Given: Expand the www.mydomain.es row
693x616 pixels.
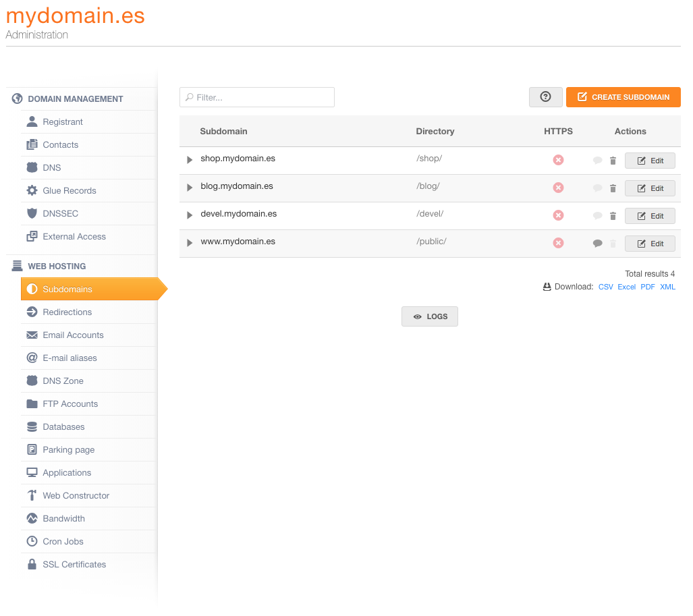Looking at the screenshot, I should [x=190, y=243].
